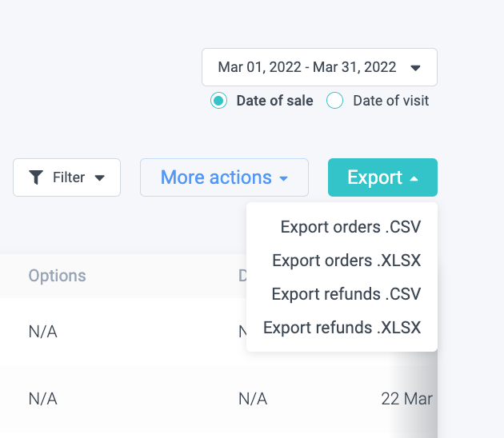Choose Export orders .CSV
The image size is (504, 438).
pos(350,227)
